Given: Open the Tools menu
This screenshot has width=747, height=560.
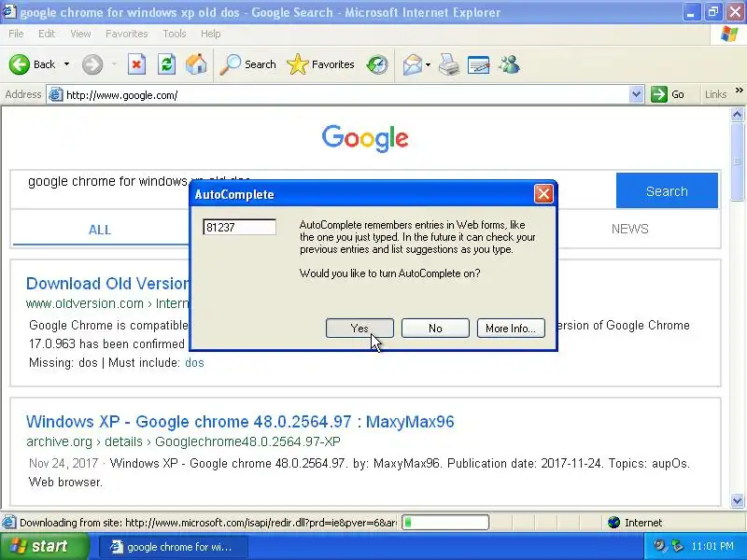Looking at the screenshot, I should point(175,34).
